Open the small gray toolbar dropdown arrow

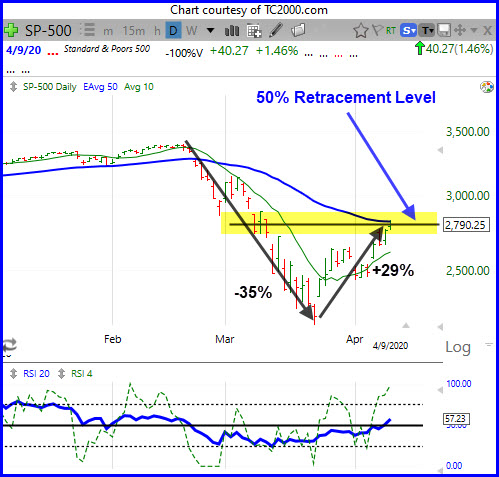[473, 30]
